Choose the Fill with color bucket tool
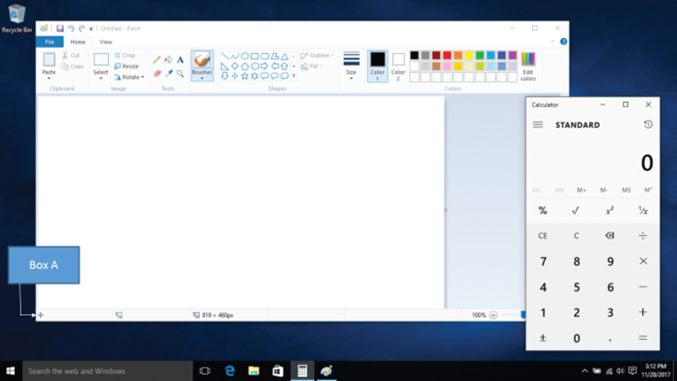The width and height of the screenshot is (677, 381). click(169, 60)
